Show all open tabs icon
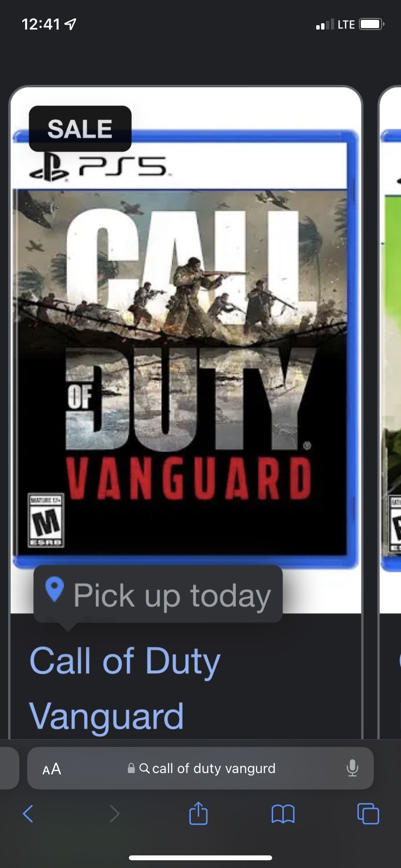The width and height of the screenshot is (401, 868). point(368,814)
